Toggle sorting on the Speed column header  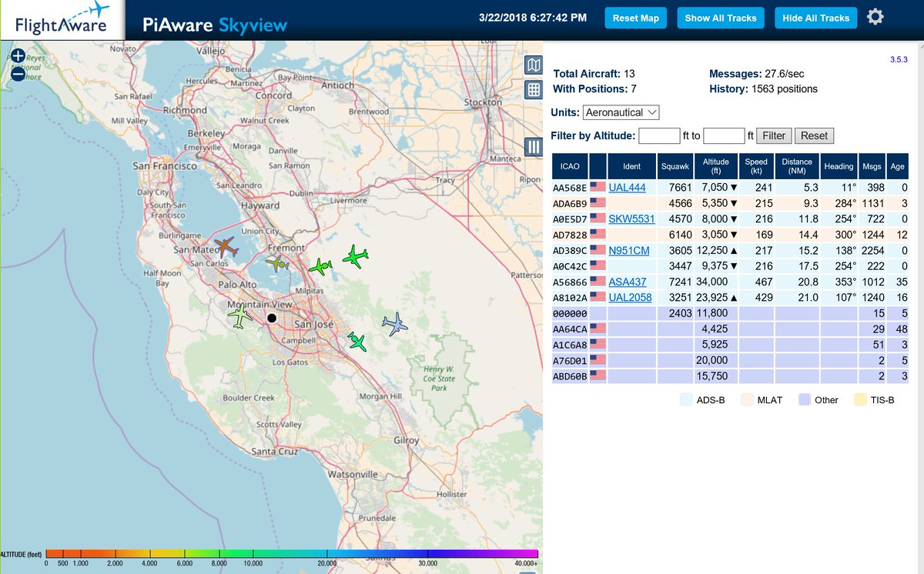pos(756,166)
